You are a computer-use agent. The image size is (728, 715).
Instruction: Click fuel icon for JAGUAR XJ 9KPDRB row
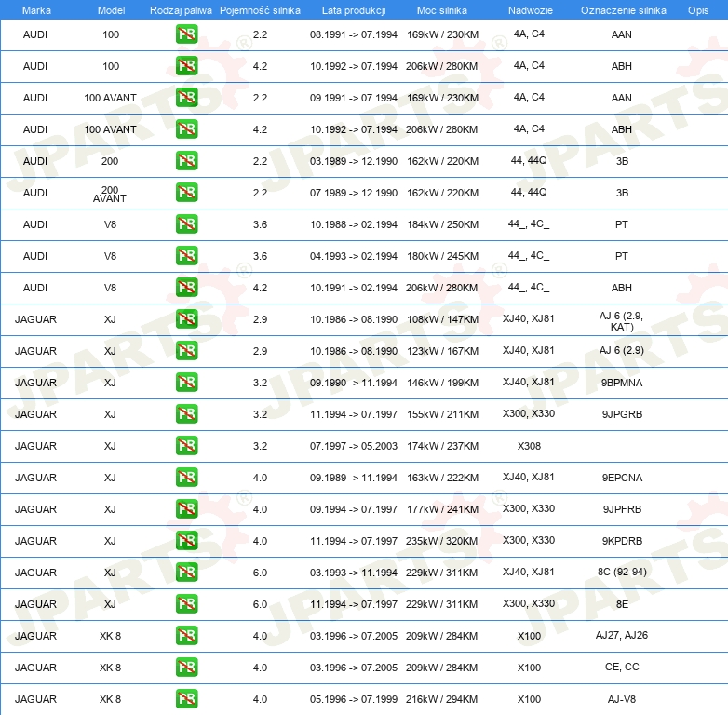186,540
